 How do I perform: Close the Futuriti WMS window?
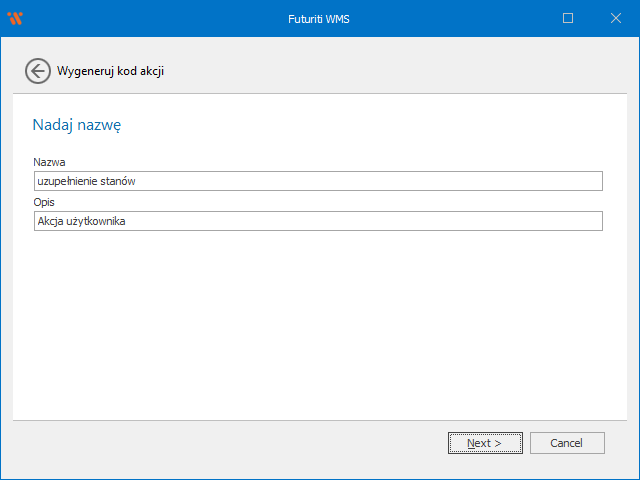coord(614,18)
